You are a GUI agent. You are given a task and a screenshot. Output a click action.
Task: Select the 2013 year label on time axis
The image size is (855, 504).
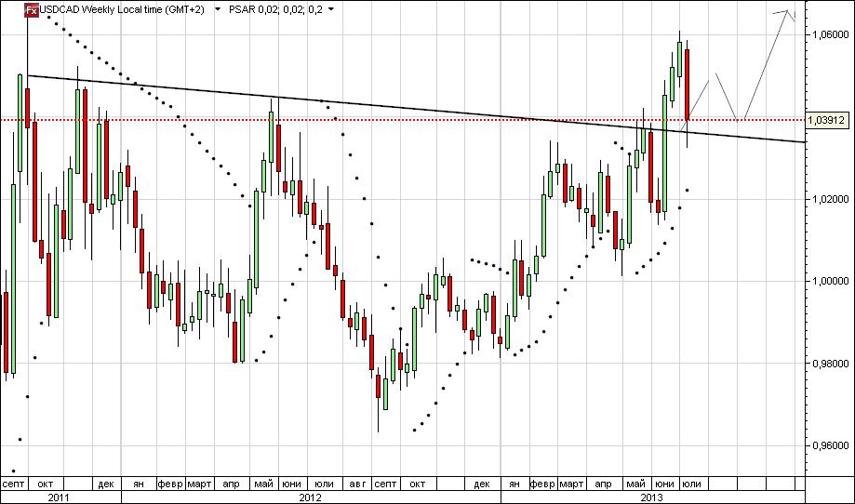coord(651,497)
